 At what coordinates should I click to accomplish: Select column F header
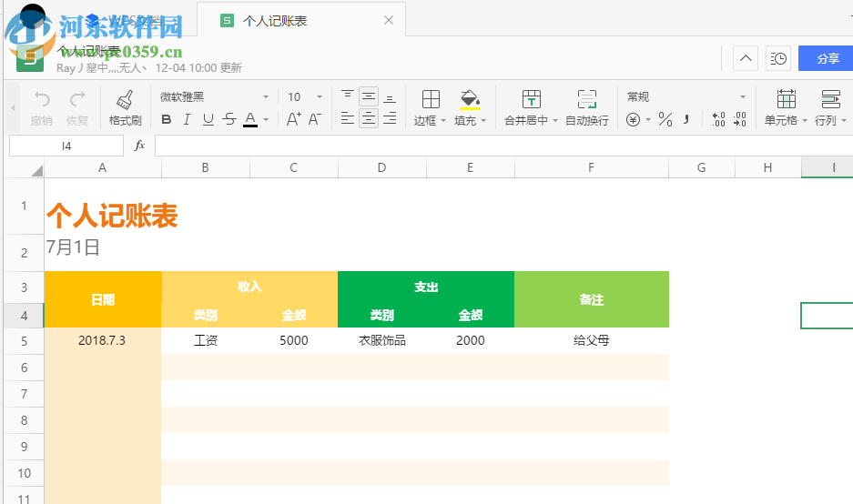pos(592,167)
